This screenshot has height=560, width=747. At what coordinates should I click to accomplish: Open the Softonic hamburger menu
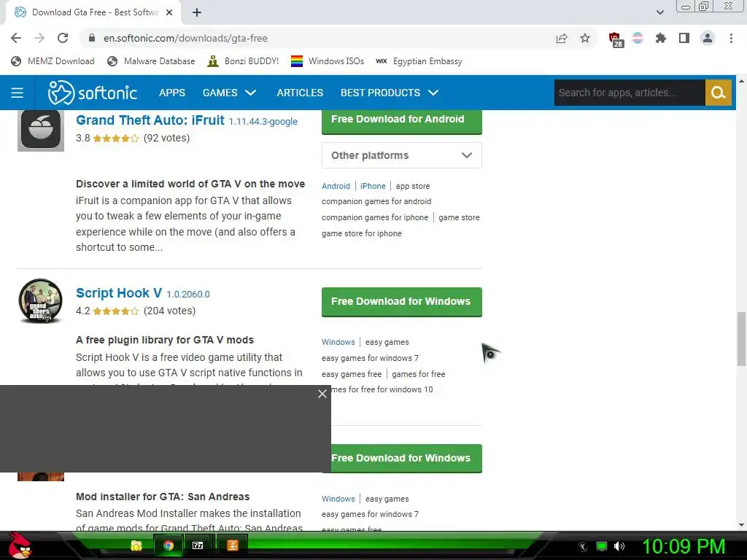coord(18,93)
